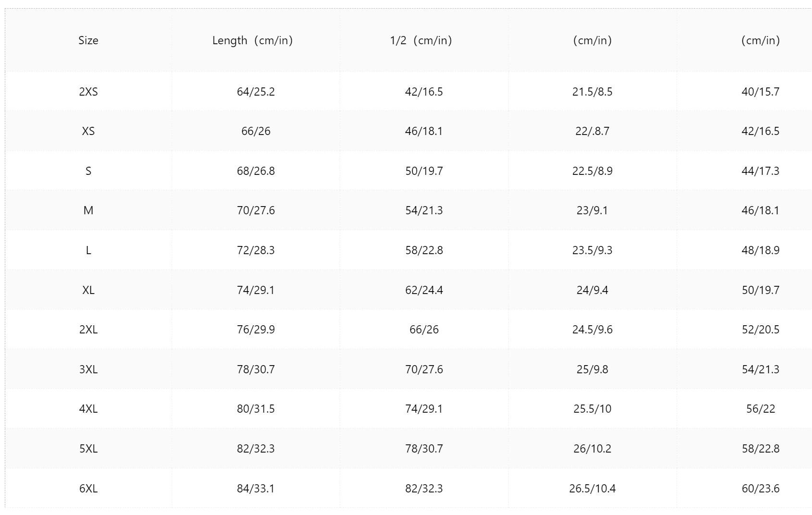Click the 56/22 cell in 4XL row
This screenshot has height=515, width=812.
point(761,409)
